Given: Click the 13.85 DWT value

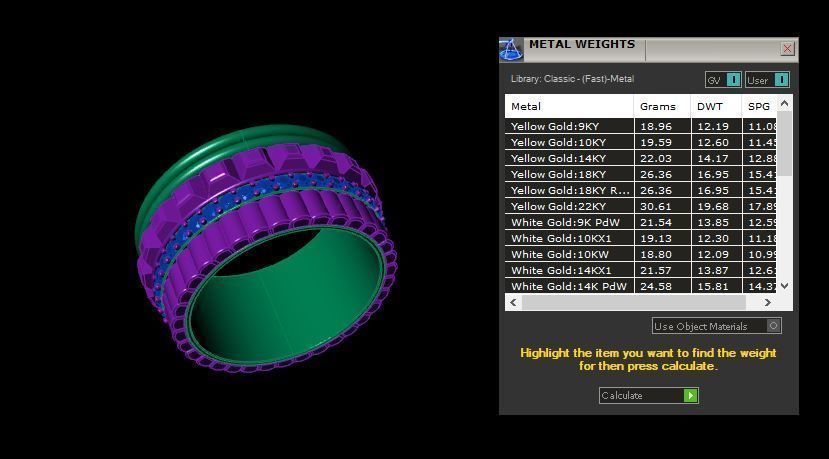Looking at the screenshot, I should click(x=713, y=222).
